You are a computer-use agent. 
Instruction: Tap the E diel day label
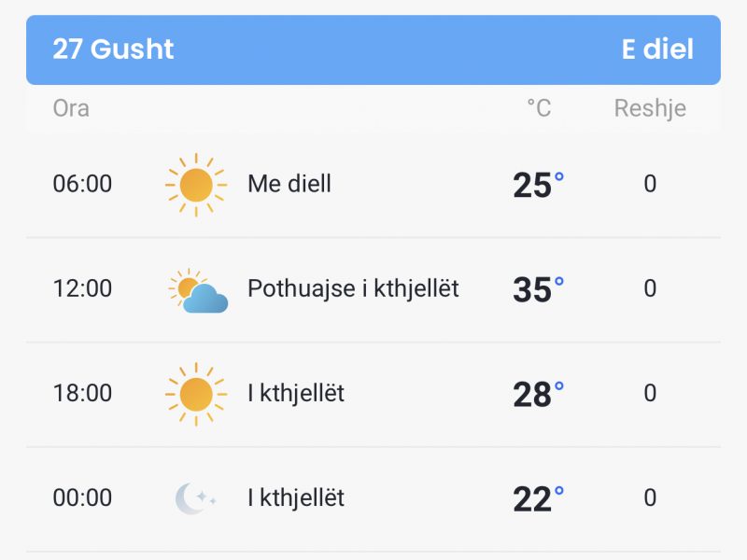(657, 49)
